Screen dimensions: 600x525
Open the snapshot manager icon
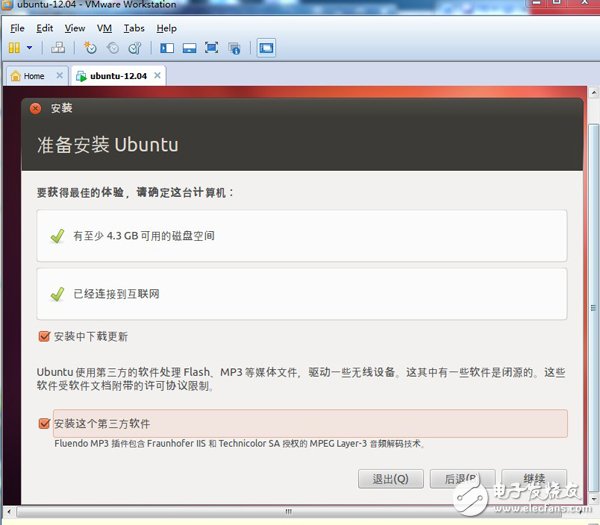tap(135, 48)
